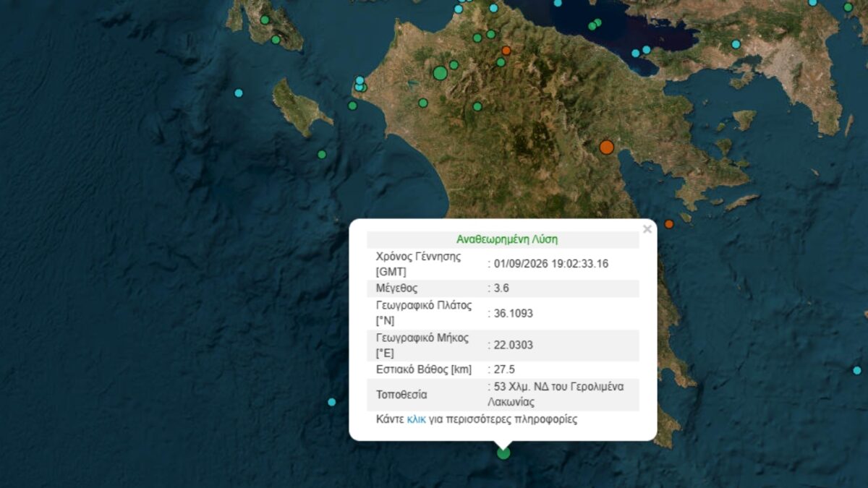Select the small orange marker in the sea right of the popup

(669, 224)
